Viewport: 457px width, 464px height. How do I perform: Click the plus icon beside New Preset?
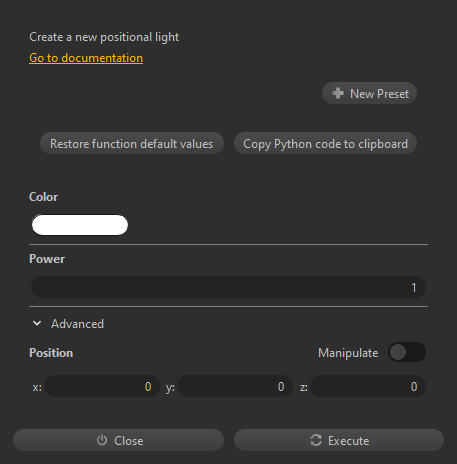(x=338, y=93)
